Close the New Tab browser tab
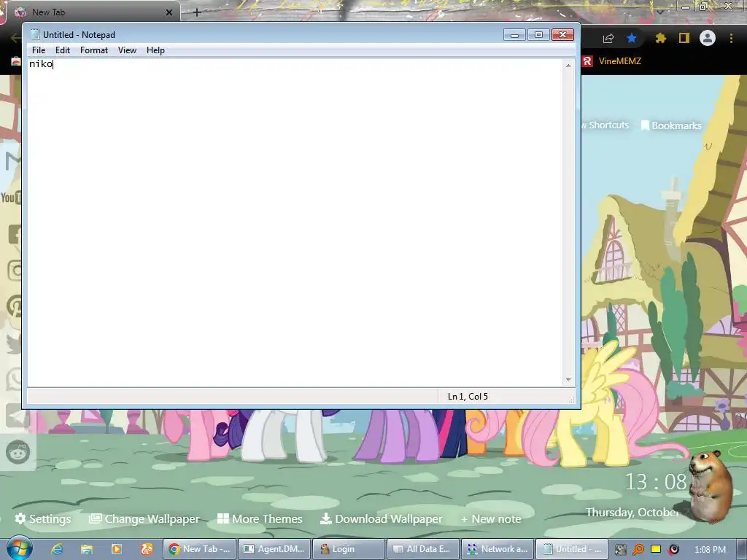The height and width of the screenshot is (560, 747). pos(169,12)
